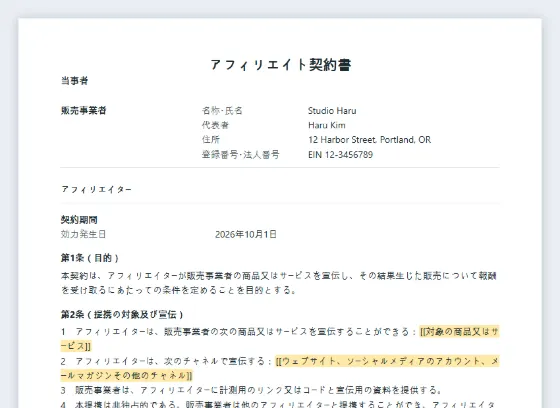Click the 効力発生日 label

click(83, 234)
